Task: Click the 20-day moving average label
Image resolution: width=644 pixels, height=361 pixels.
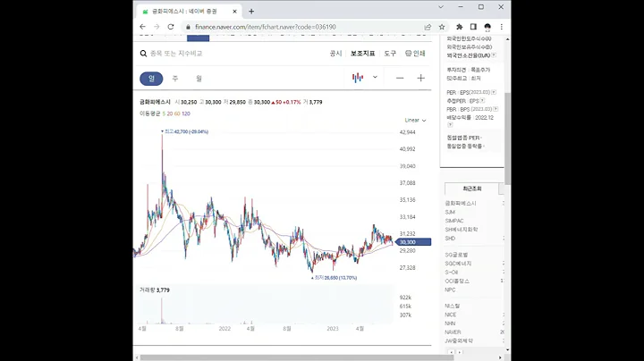Action: pos(170,113)
